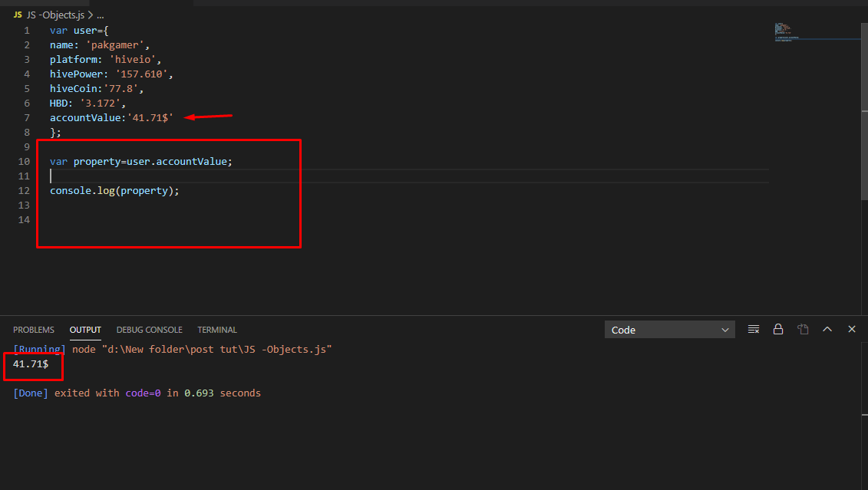Image resolution: width=868 pixels, height=490 pixels.
Task: Click the hivePower value '157.610'
Action: point(142,74)
